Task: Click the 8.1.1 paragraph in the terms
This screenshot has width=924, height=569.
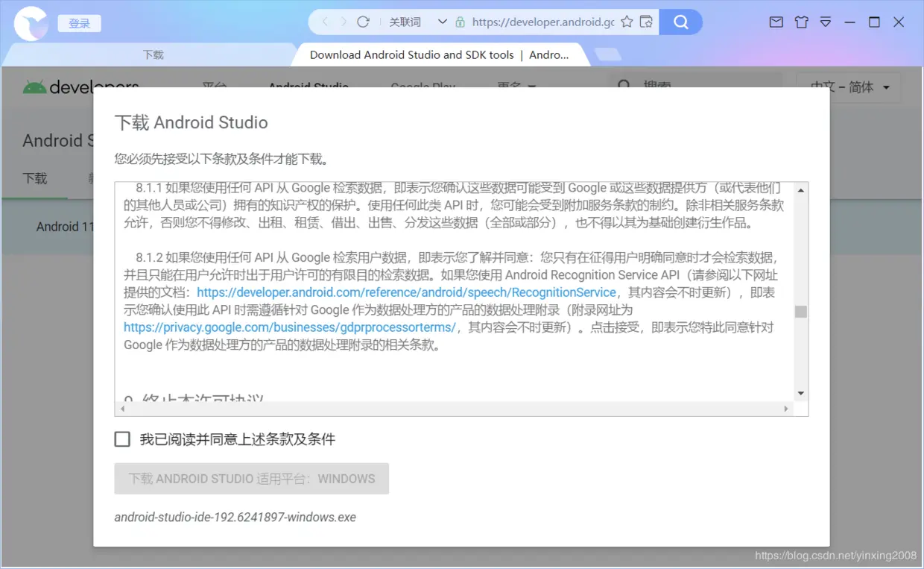Action: pyautogui.click(x=452, y=206)
